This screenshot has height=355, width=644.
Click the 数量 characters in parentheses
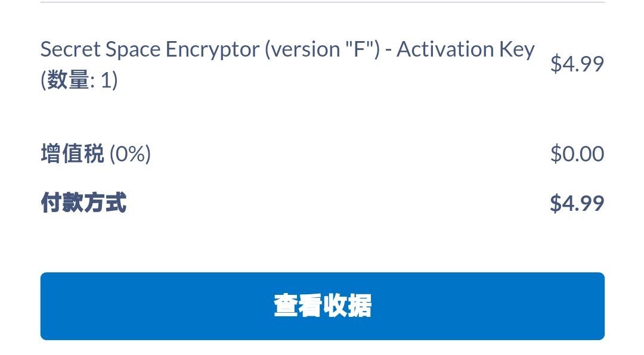(67, 80)
